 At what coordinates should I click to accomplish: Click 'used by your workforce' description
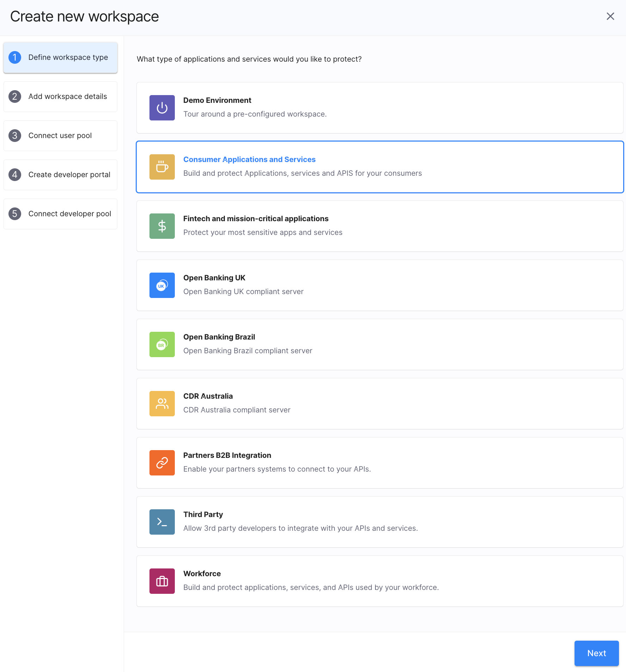tap(311, 587)
